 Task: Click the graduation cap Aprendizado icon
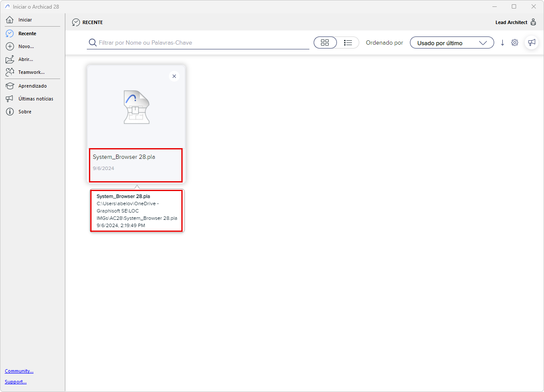[10, 86]
